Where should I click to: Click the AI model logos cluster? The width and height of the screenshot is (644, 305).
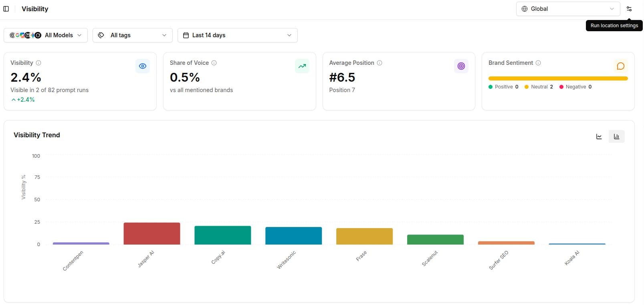coord(25,35)
